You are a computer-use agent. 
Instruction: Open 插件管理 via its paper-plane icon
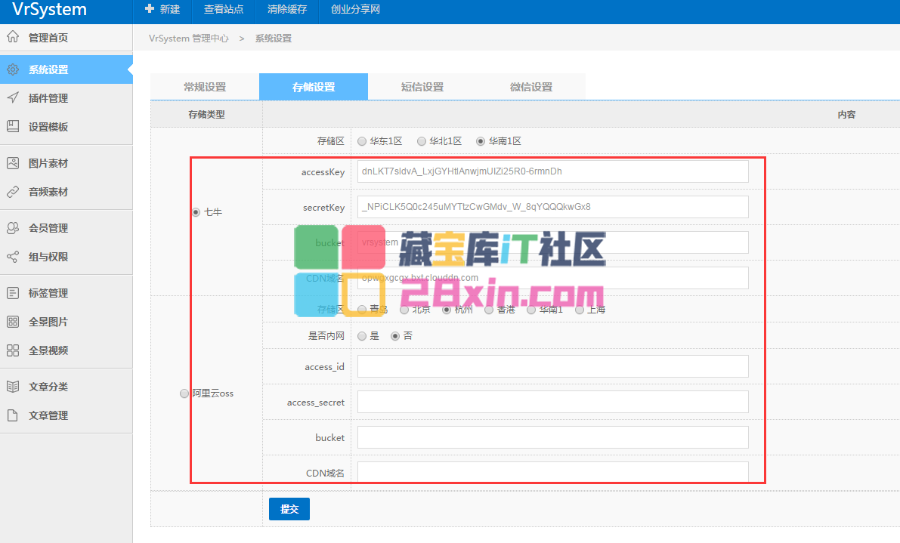[13, 98]
